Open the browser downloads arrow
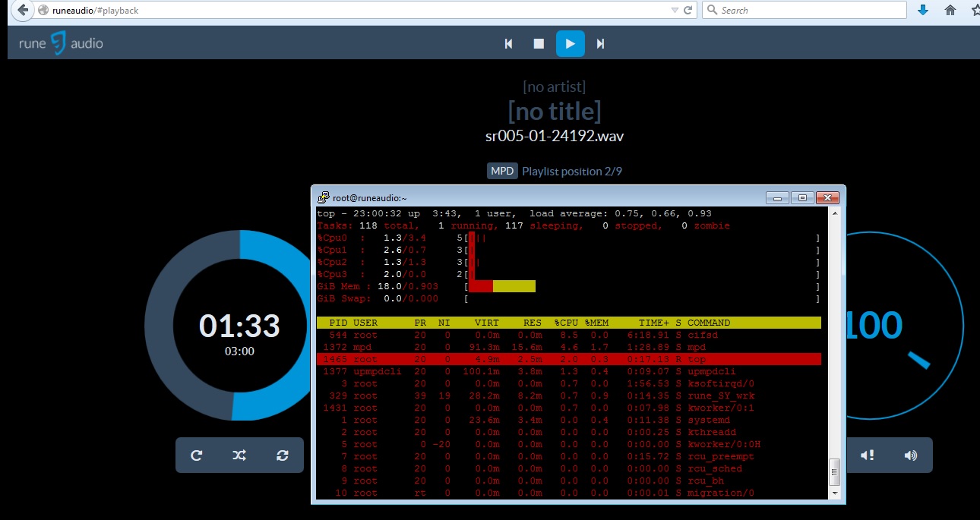The image size is (980, 520). [923, 11]
